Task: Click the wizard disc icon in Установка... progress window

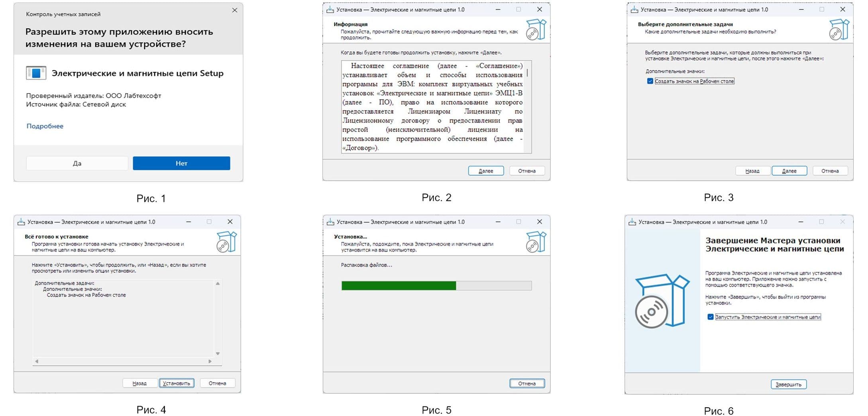Action: click(536, 242)
